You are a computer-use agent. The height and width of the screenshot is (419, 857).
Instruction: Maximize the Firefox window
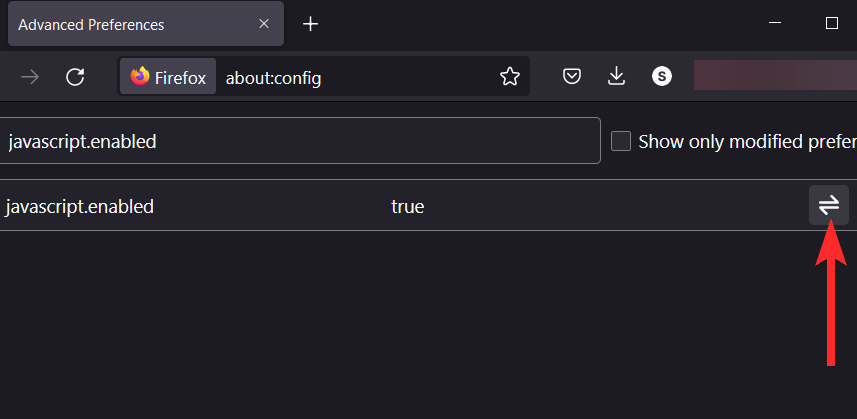(832, 23)
